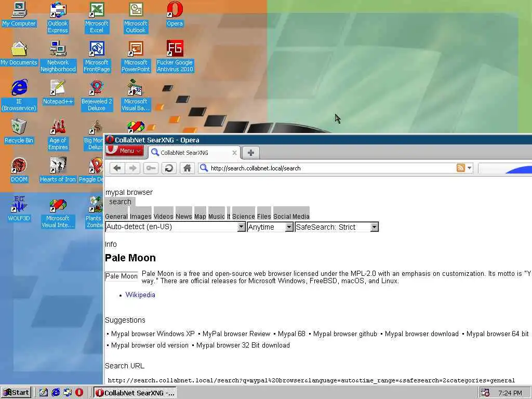
Task: Choose suggestion Mypal browser Windows XP
Action: [153, 334]
